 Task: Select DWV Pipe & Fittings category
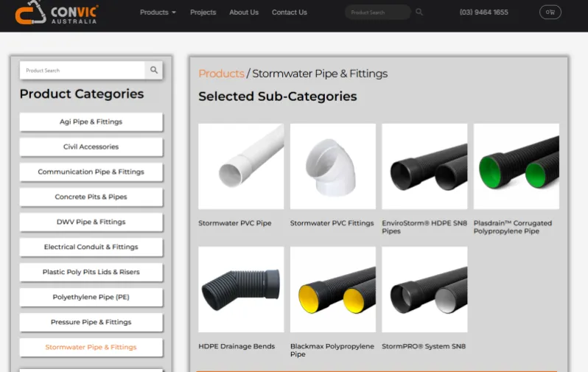91,222
